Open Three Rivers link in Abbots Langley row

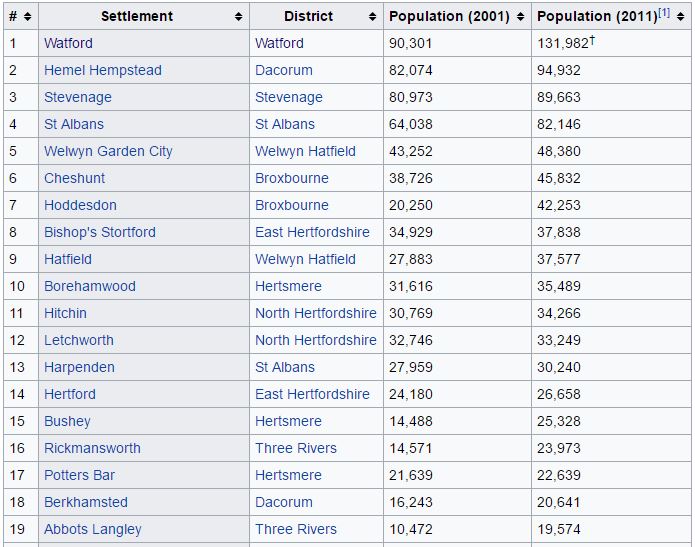(295, 529)
